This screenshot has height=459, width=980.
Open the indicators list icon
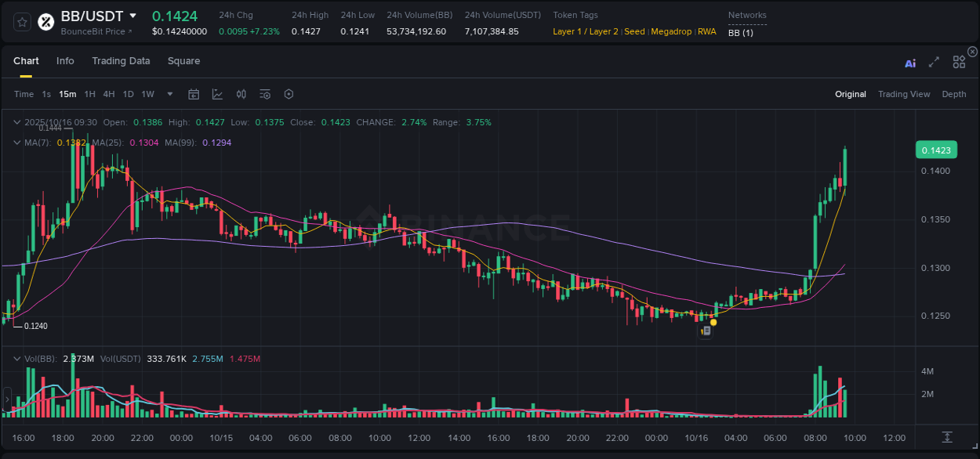264,93
